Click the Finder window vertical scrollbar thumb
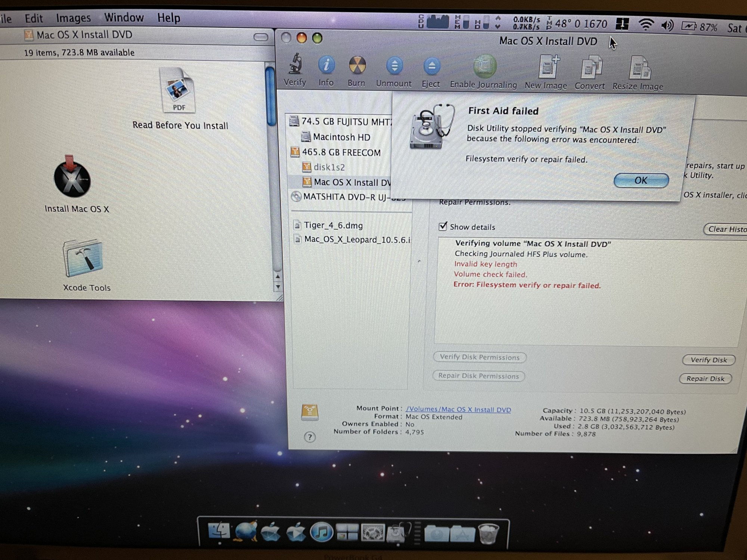Image resolution: width=747 pixels, height=560 pixels. (x=271, y=96)
